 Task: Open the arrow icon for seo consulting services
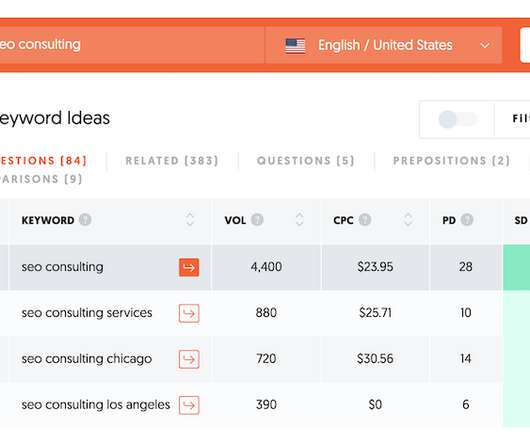tap(189, 313)
